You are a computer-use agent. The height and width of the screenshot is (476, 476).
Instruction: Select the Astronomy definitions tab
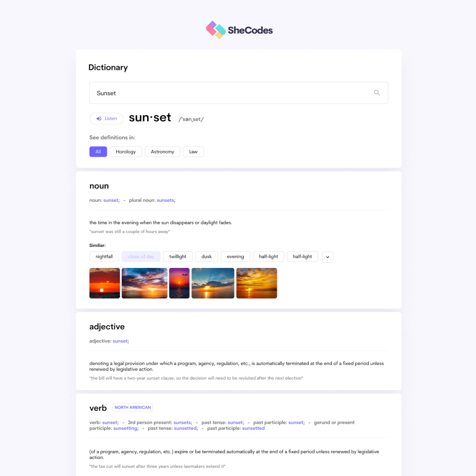(x=162, y=151)
